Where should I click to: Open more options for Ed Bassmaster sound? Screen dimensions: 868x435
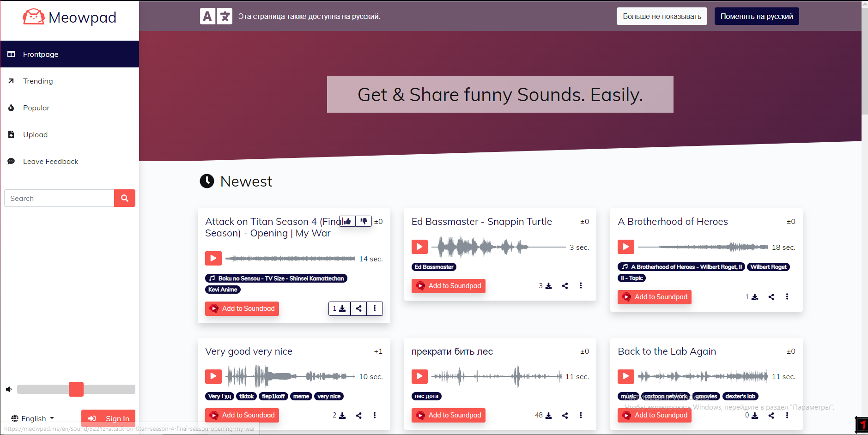click(x=581, y=286)
